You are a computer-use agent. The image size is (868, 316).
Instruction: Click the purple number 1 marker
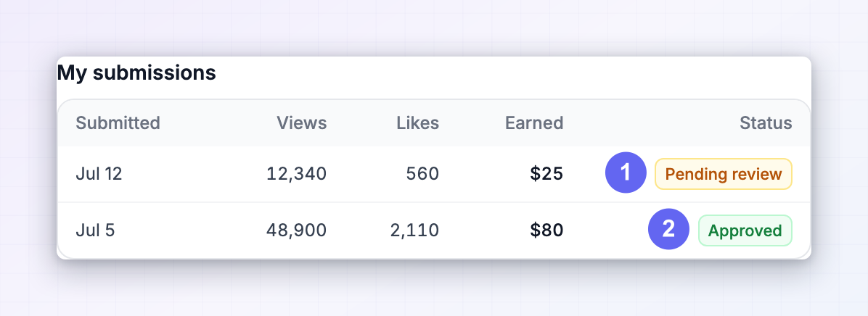point(626,173)
